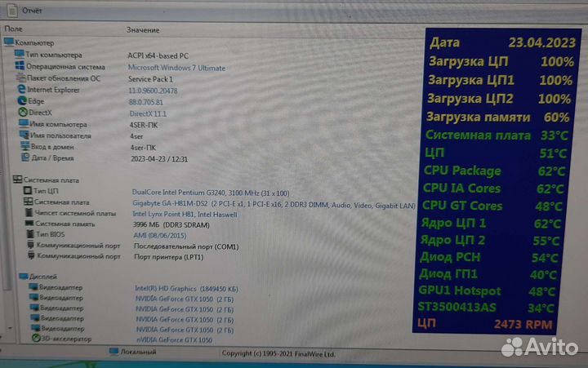Click the Windows logo beside Операционная система
Image resolution: width=588 pixels, height=368 pixels.
click(20, 67)
